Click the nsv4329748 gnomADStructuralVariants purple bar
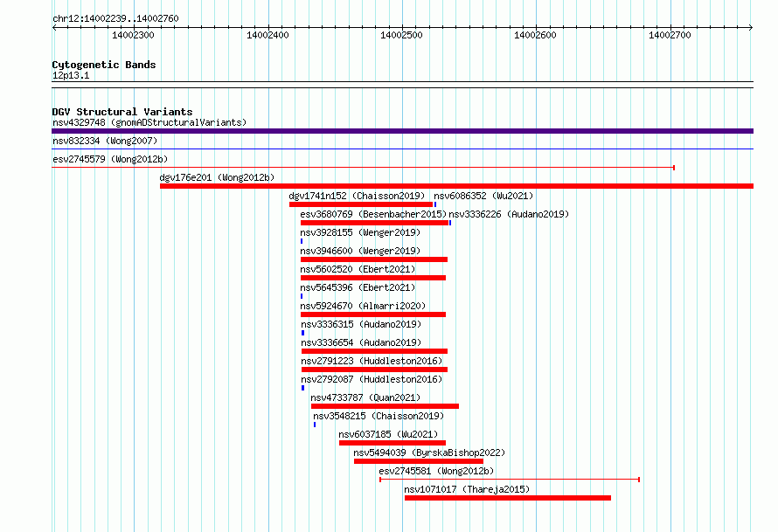The width and height of the screenshot is (778, 532). tap(402, 131)
